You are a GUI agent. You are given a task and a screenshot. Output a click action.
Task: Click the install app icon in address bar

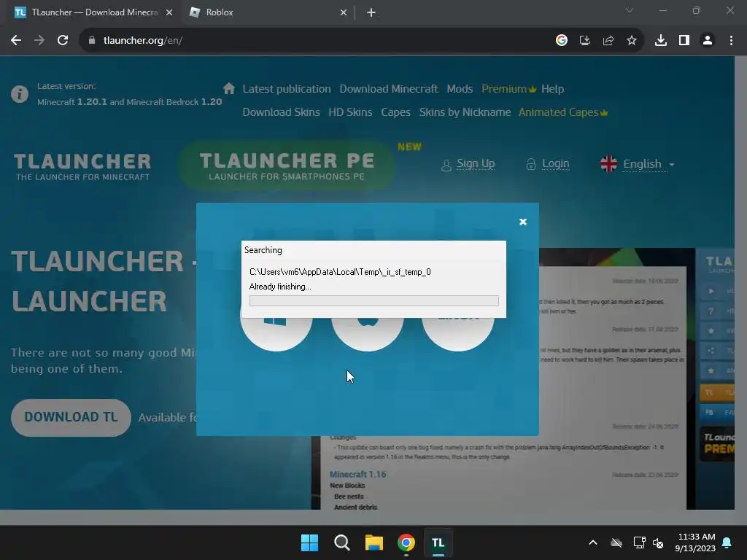tap(585, 41)
